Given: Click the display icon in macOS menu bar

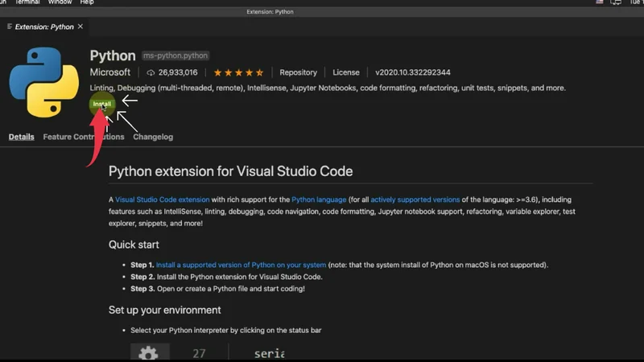Looking at the screenshot, I should click(x=617, y=2).
